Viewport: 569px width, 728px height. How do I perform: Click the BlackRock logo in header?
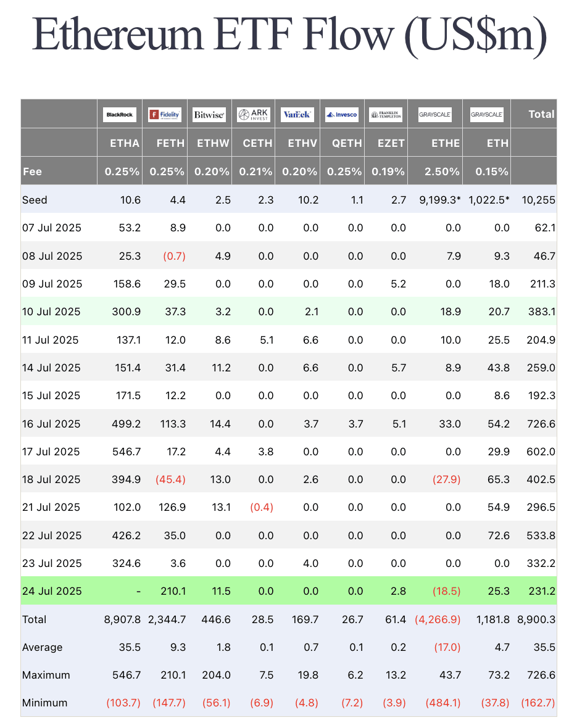pos(119,114)
